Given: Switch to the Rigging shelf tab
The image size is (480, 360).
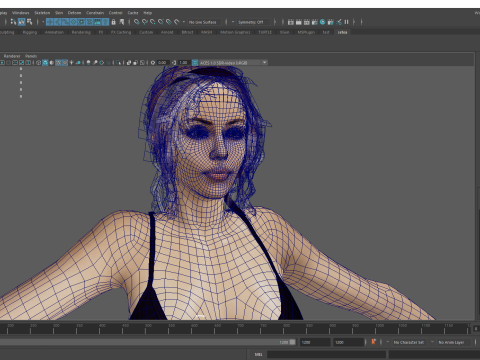Looking at the screenshot, I should point(30,32).
